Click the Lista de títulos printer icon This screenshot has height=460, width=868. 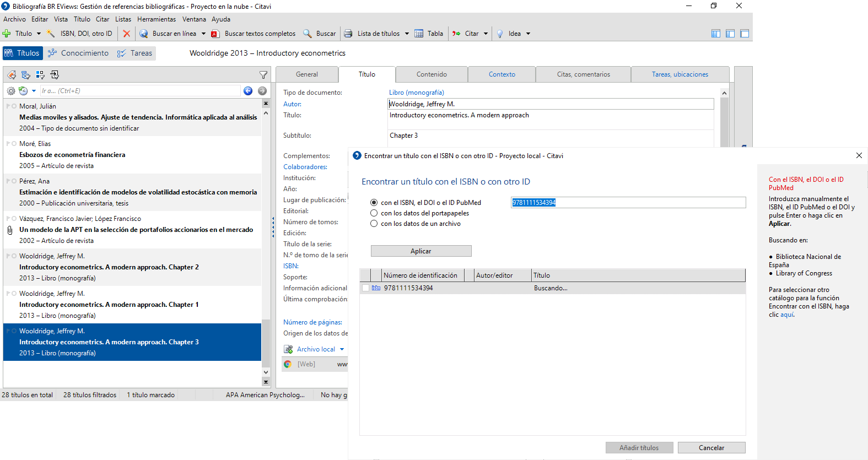click(x=348, y=34)
